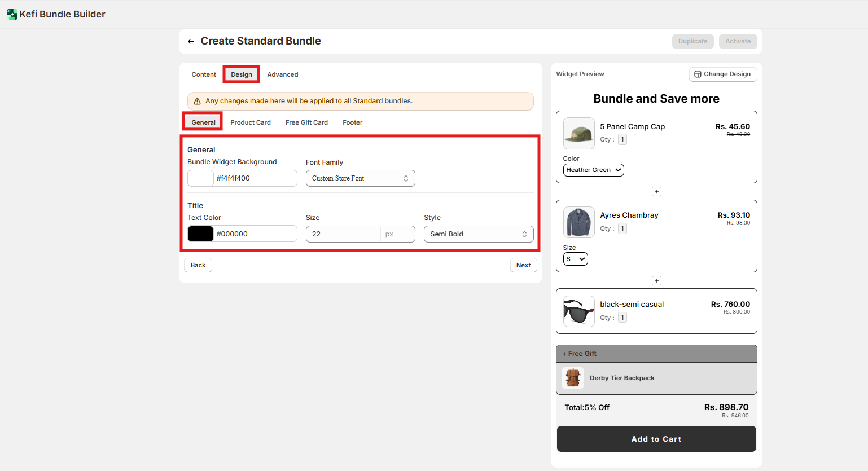Click the black Title text color swatch
868x471 pixels.
[x=200, y=234]
